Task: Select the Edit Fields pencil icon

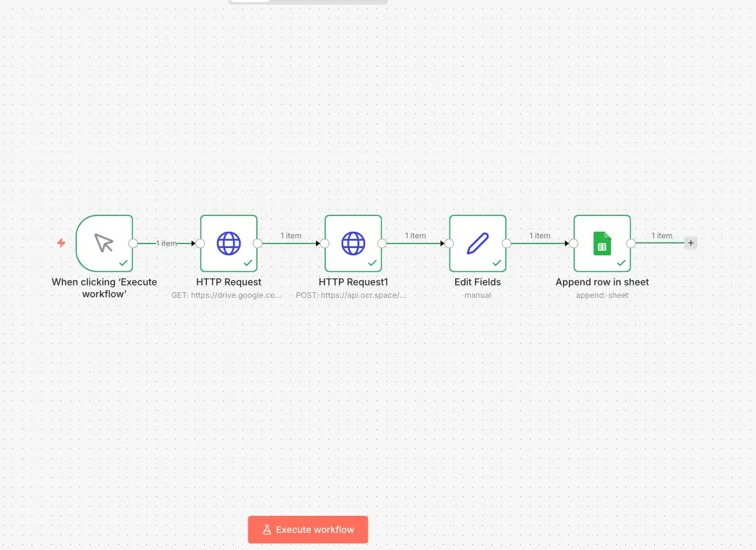Action: click(x=478, y=243)
